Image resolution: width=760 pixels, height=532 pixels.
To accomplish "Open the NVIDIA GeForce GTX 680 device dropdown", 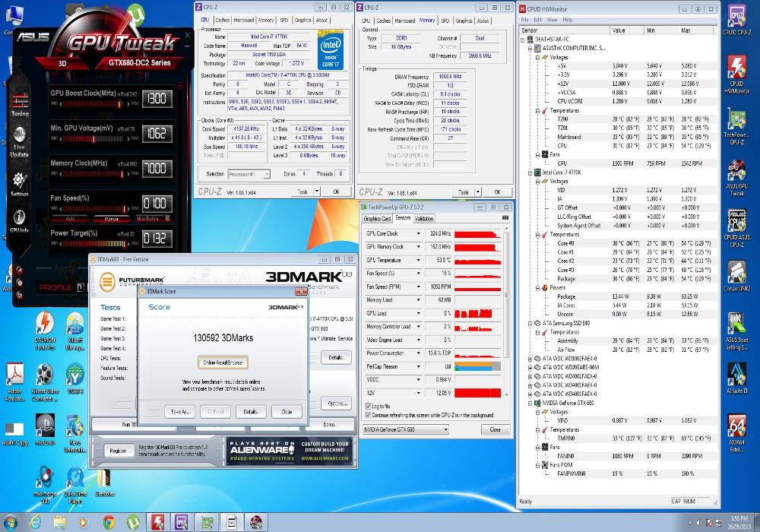I will pyautogui.click(x=406, y=429).
